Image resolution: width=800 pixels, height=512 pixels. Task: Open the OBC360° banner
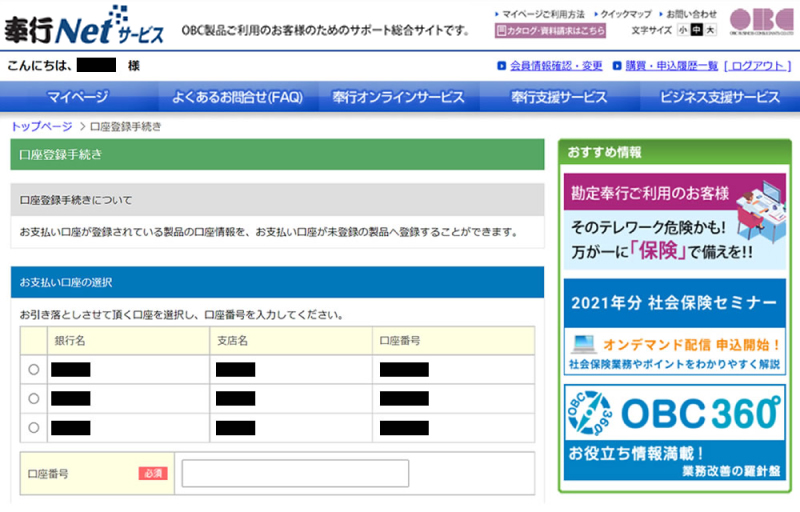pos(674,432)
